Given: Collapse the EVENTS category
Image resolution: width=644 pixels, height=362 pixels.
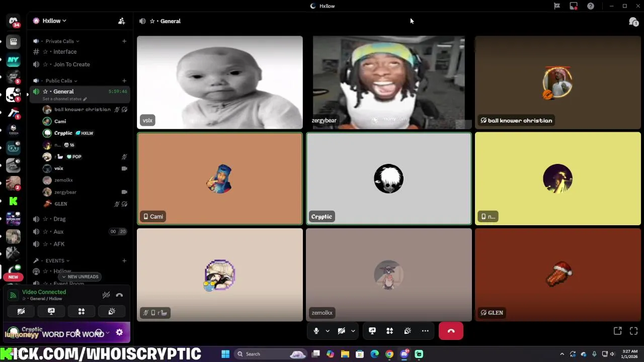Looking at the screenshot, I should pos(51,260).
